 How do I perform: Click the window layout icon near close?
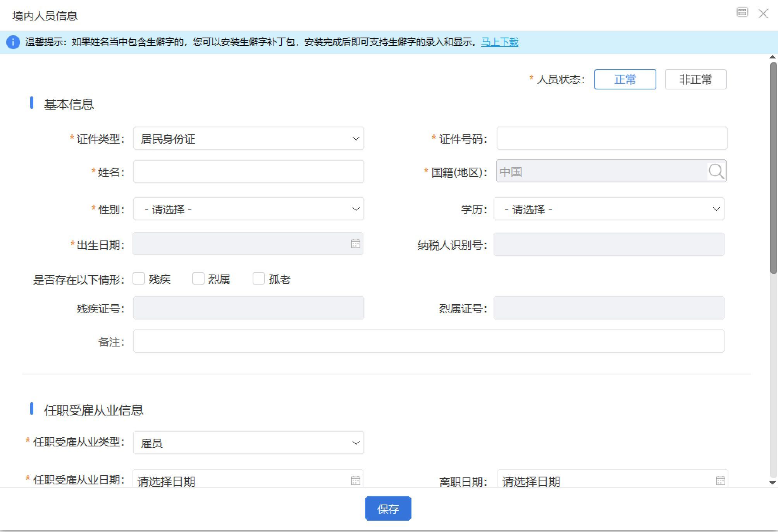coord(742,12)
